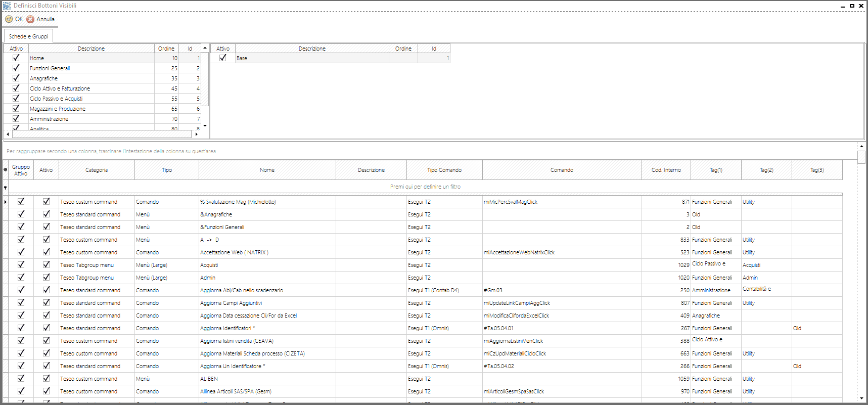This screenshot has width=868, height=405.
Task: Click Ordine header in Schede list
Action: (x=166, y=49)
